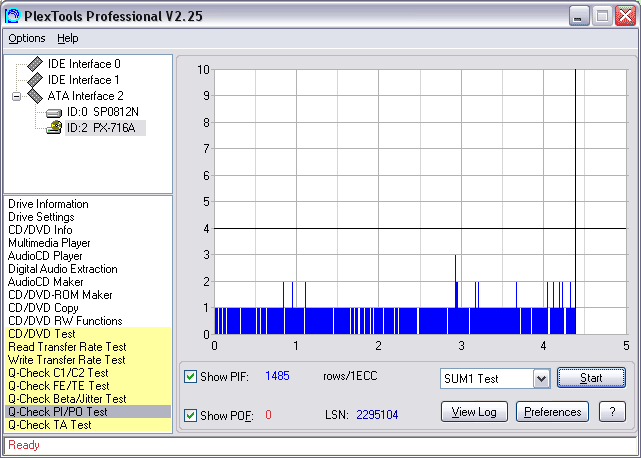Open AudioCD Player function
The height and width of the screenshot is (458, 641).
(45, 256)
